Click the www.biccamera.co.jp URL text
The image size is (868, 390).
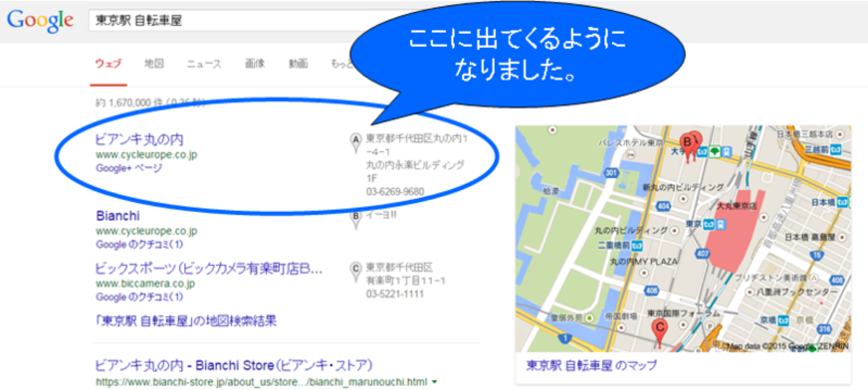point(145,284)
